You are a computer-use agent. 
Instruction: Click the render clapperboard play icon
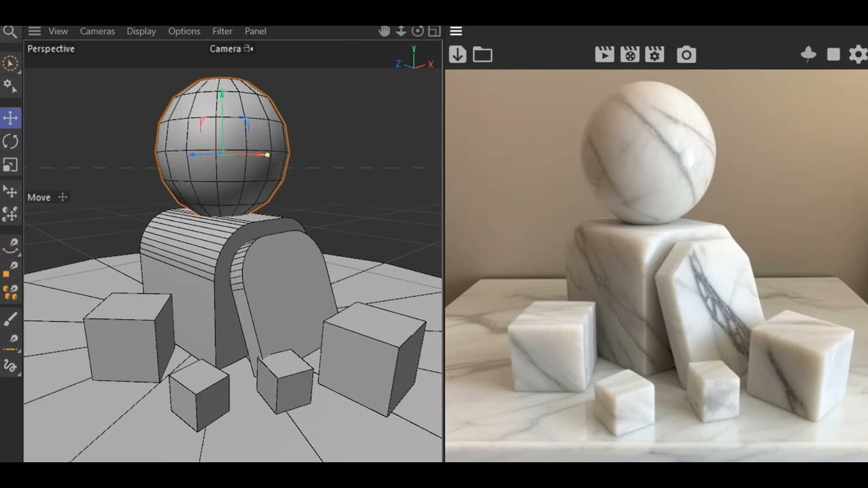pyautogui.click(x=604, y=55)
